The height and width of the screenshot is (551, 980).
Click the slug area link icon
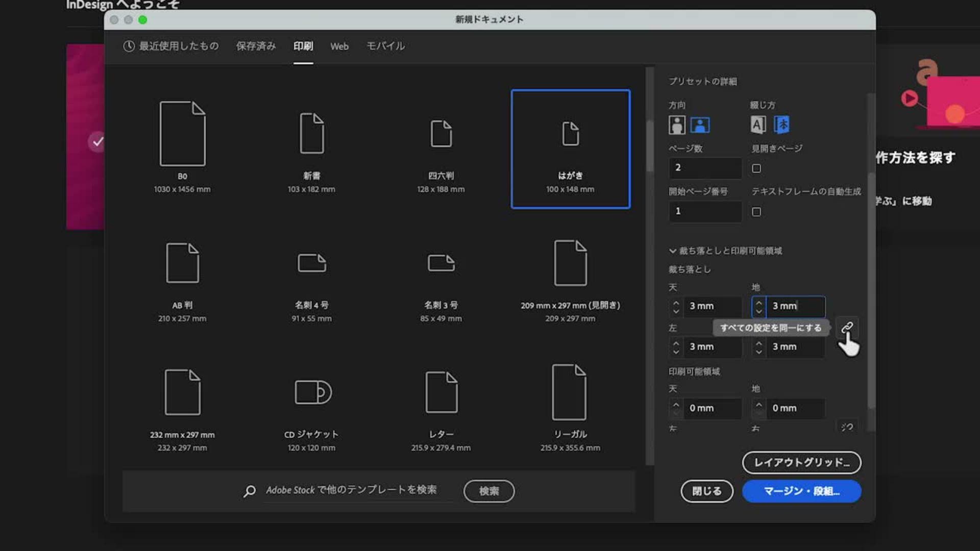847,427
